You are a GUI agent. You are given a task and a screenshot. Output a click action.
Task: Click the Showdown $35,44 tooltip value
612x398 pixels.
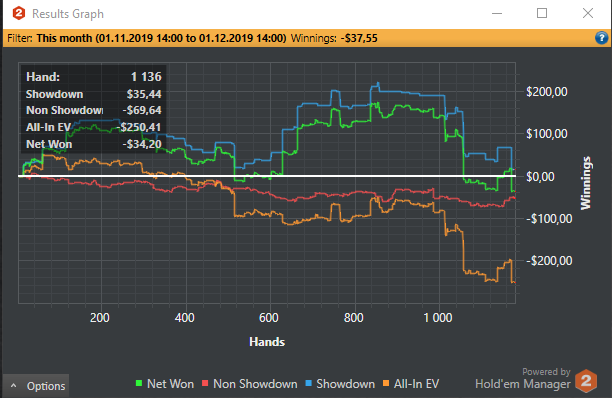144,94
